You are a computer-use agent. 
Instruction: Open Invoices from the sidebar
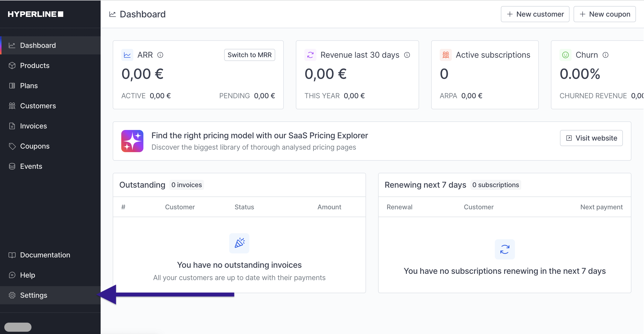click(33, 126)
